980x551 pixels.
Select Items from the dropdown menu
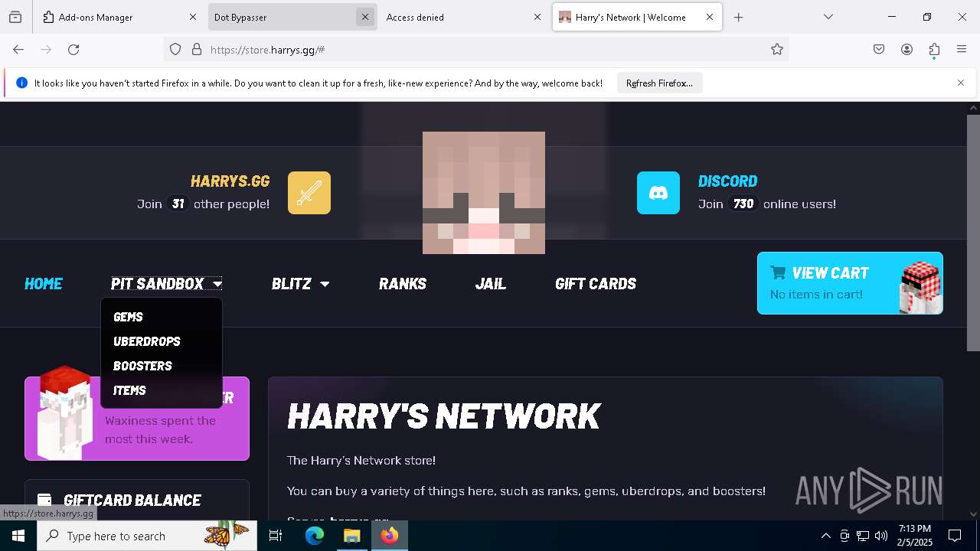129,390
